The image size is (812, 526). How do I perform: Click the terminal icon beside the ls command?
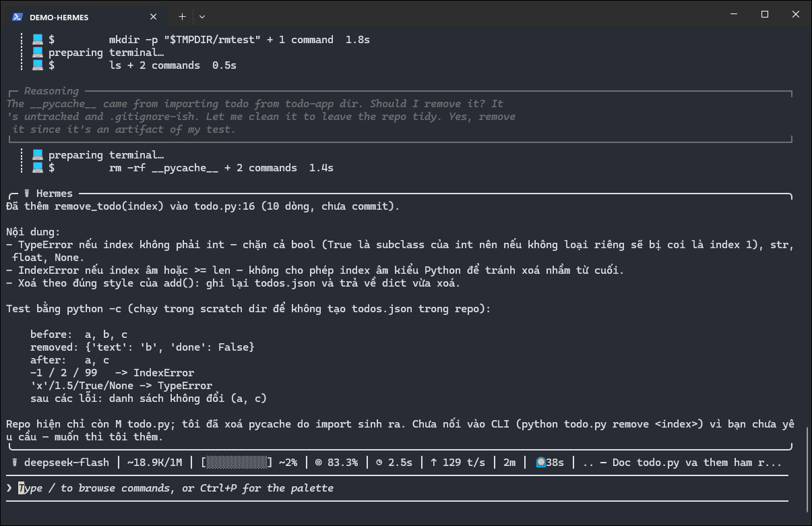point(38,65)
